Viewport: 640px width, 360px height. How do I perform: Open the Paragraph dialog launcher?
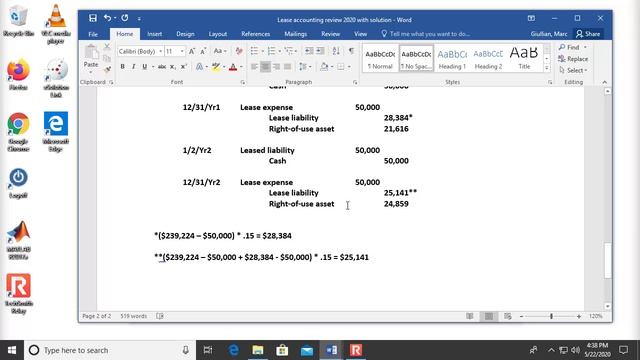[355, 82]
